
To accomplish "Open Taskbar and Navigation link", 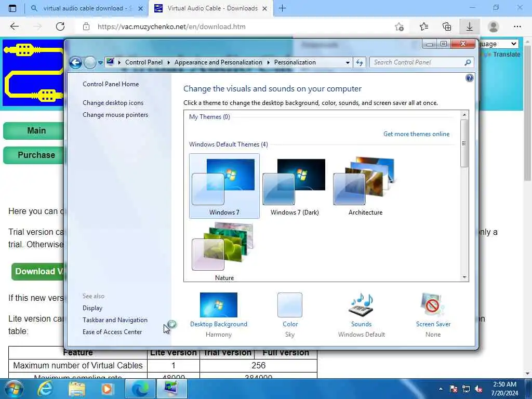I will click(115, 320).
